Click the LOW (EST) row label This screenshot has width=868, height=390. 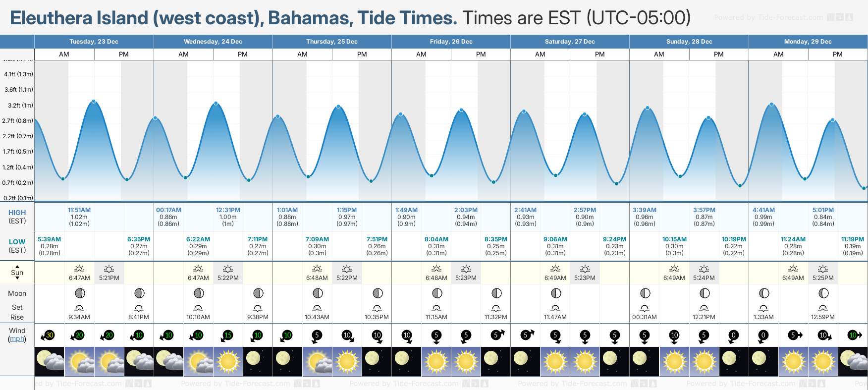[x=17, y=246]
